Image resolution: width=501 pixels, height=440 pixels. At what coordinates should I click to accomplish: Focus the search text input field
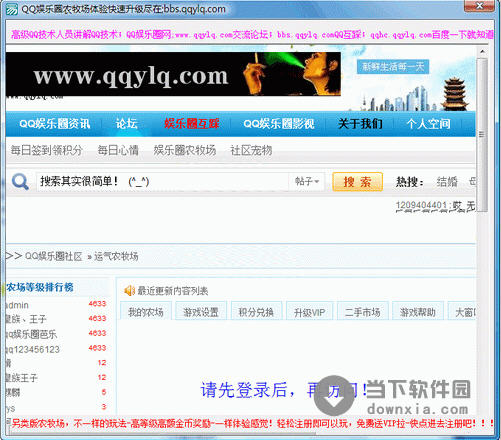point(162,182)
